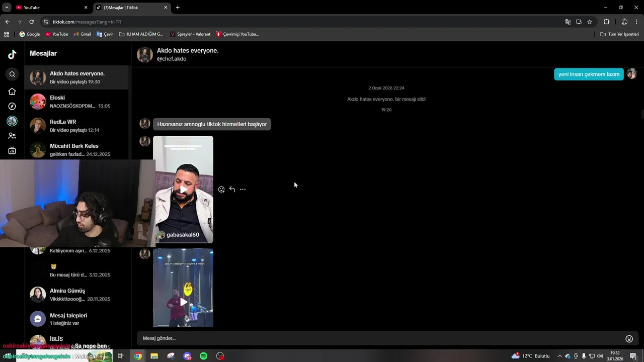The width and height of the screenshot is (644, 362).
Task: Open Chrome profile avatar
Action: coord(624,22)
